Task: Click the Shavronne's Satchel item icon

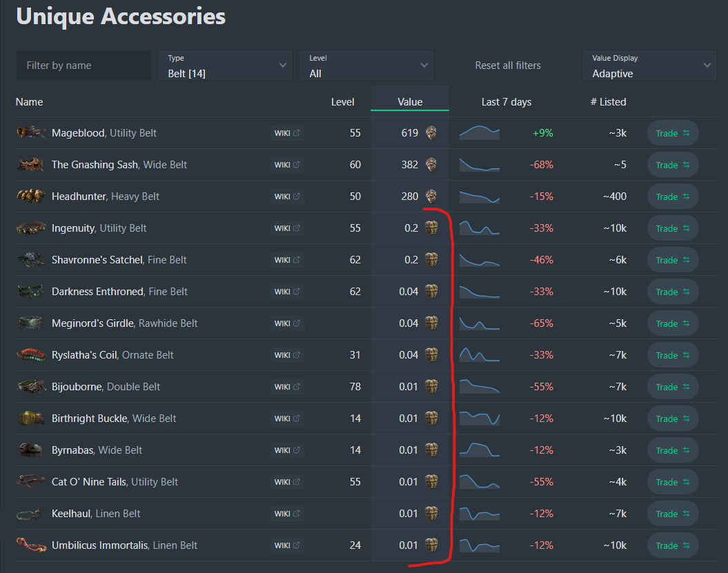Action: pyautogui.click(x=31, y=260)
